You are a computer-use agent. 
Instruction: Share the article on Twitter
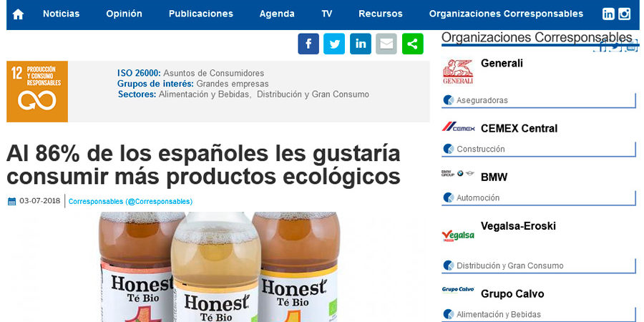(334, 44)
